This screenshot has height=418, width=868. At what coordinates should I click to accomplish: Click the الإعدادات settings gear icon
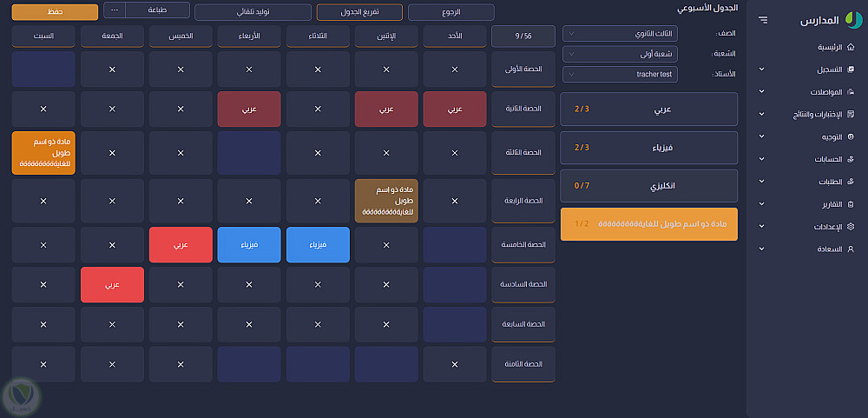tap(850, 226)
